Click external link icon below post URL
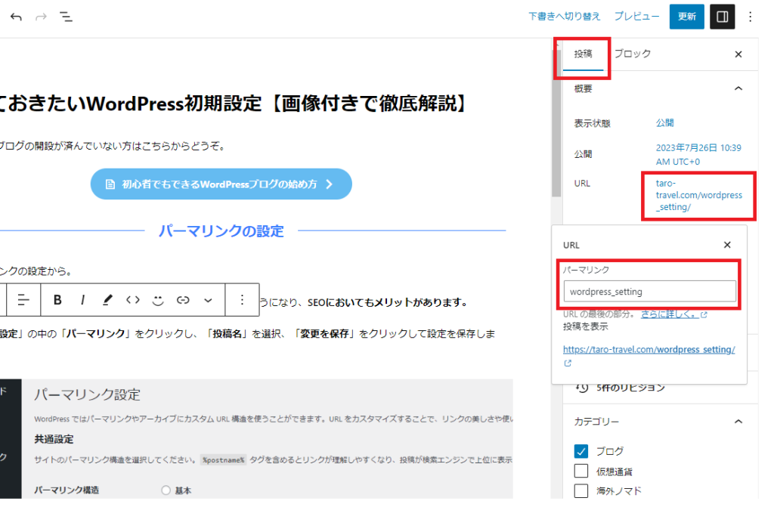The height and width of the screenshot is (532, 774). 568,363
